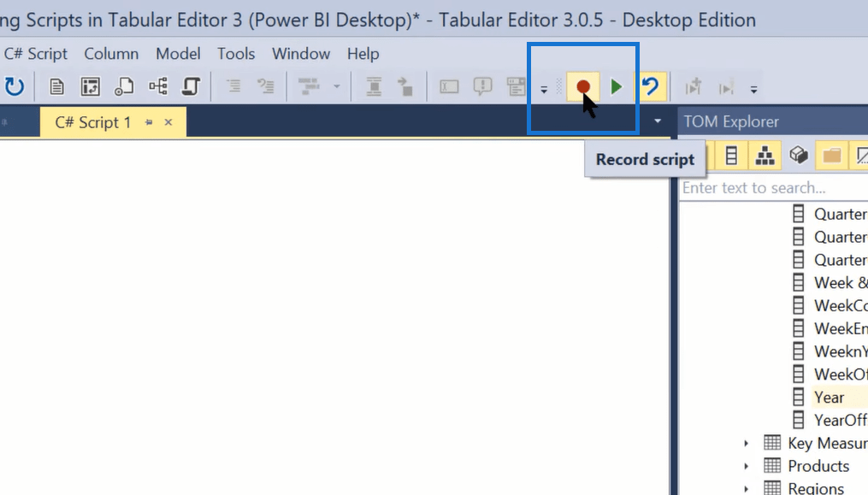Click the blue undo arrow icon
This screenshot has width=868, height=495.
tap(650, 87)
